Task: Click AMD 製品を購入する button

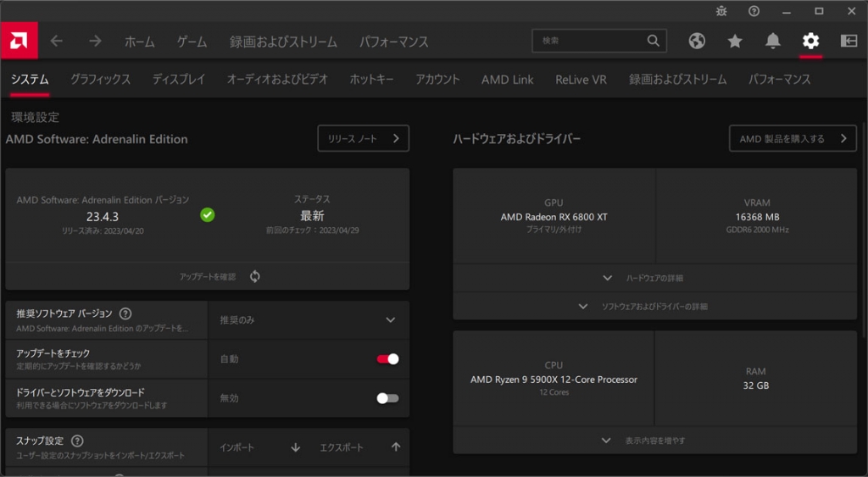Action: click(x=793, y=138)
